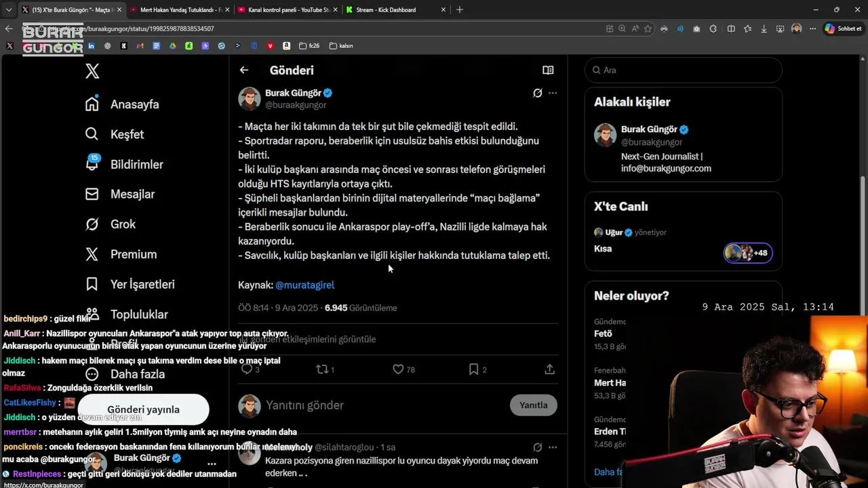This screenshot has height=488, width=868.
Task: Click Sohbet et Copilot button
Action: click(843, 28)
